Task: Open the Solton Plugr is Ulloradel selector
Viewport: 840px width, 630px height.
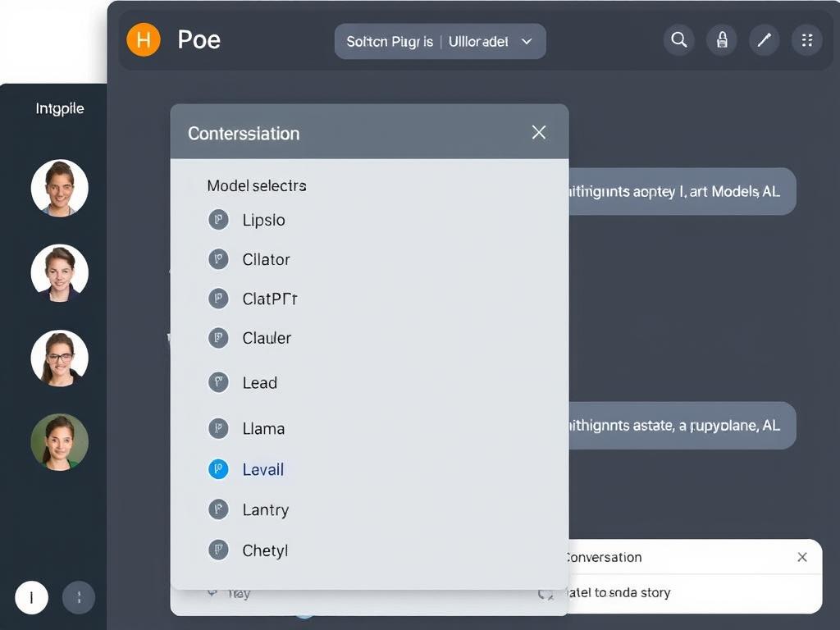Action: pos(441,41)
